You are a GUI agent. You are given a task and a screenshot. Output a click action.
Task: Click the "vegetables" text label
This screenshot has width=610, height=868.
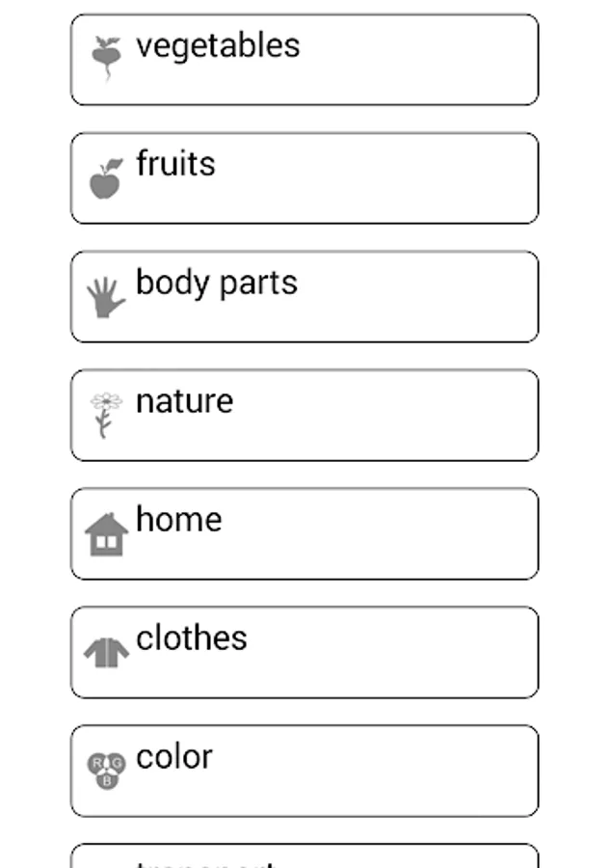[218, 46]
